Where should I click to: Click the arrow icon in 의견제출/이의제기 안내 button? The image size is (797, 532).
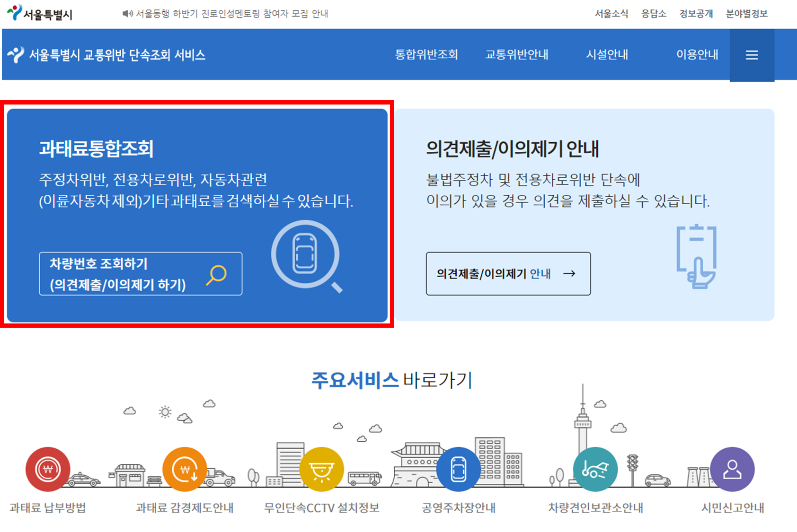click(569, 273)
